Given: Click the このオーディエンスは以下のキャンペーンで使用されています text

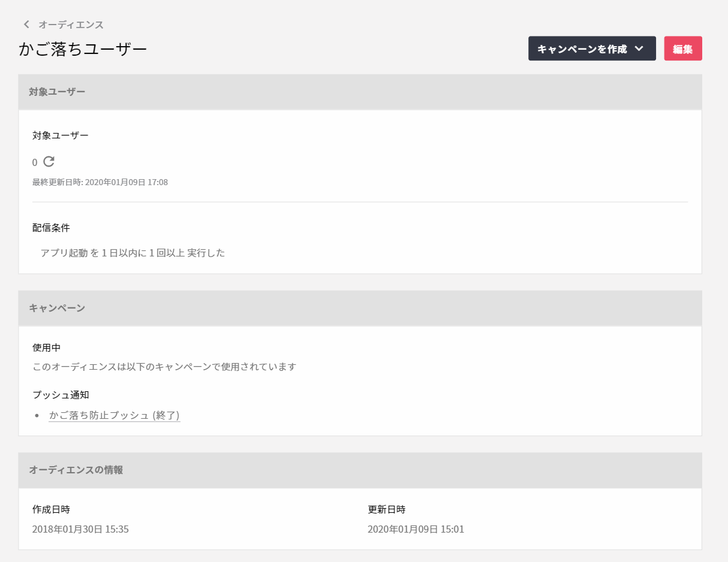Looking at the screenshot, I should [x=164, y=367].
